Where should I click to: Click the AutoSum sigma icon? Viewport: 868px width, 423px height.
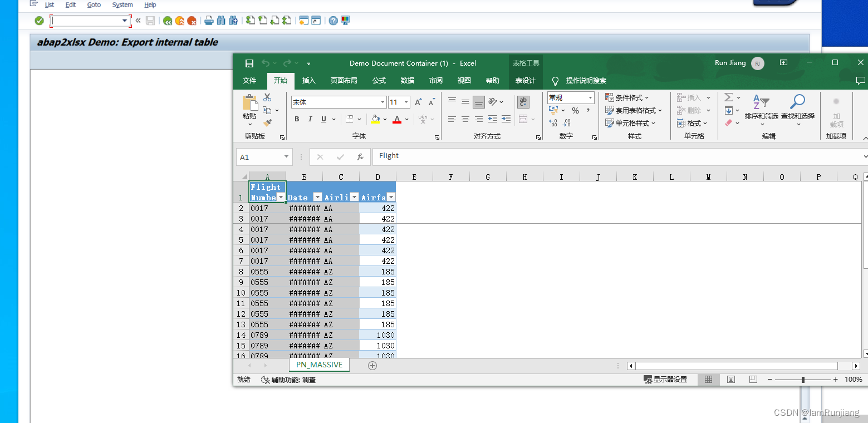point(728,97)
